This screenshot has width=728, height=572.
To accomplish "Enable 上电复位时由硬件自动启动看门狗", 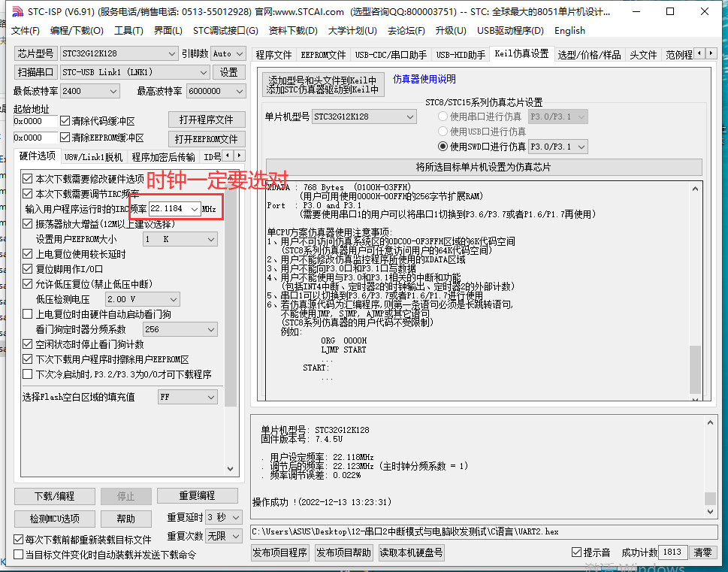I will click(x=27, y=314).
